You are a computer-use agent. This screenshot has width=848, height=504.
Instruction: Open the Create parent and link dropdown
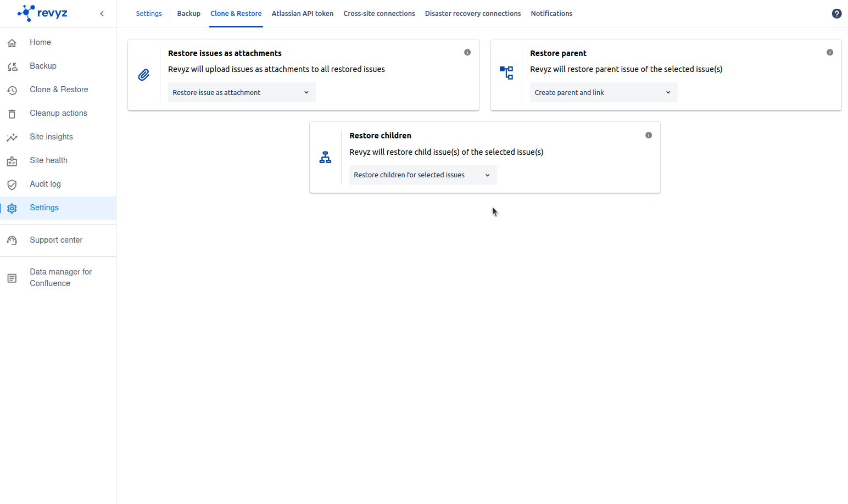point(603,92)
